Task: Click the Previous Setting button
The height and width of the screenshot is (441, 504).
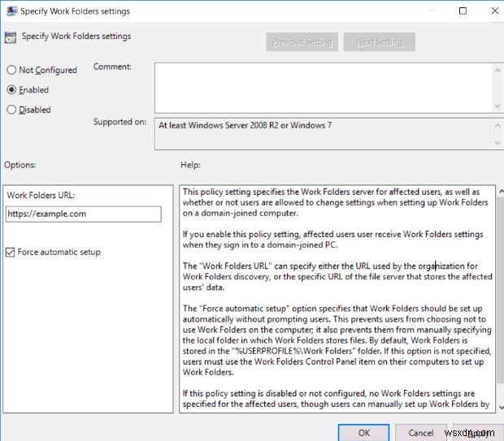Action: point(302,41)
